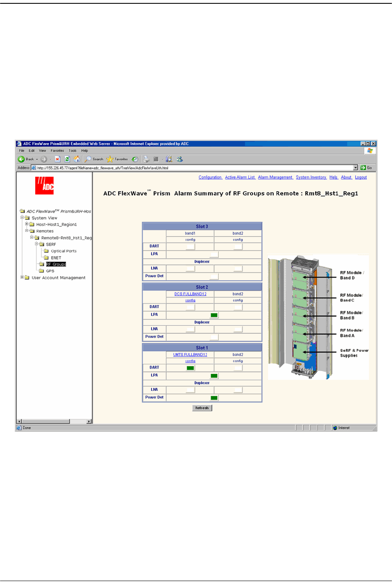Click the ADC logo in sidebar

44,186
